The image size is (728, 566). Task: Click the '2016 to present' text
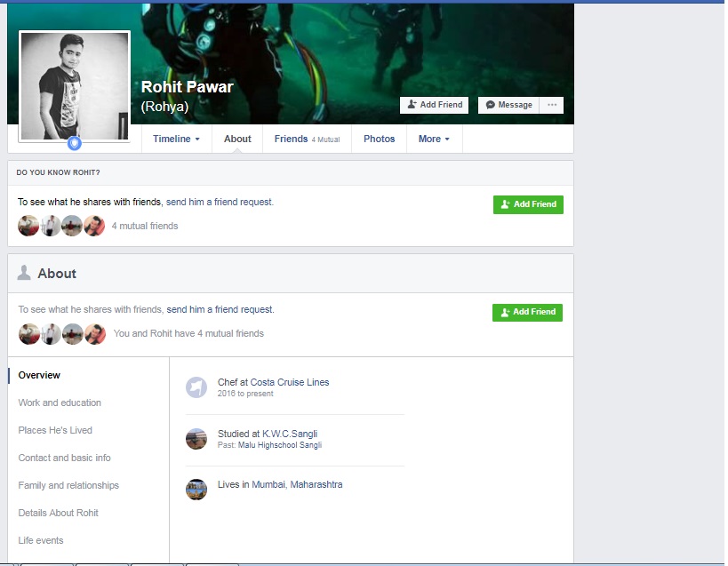pyautogui.click(x=245, y=394)
